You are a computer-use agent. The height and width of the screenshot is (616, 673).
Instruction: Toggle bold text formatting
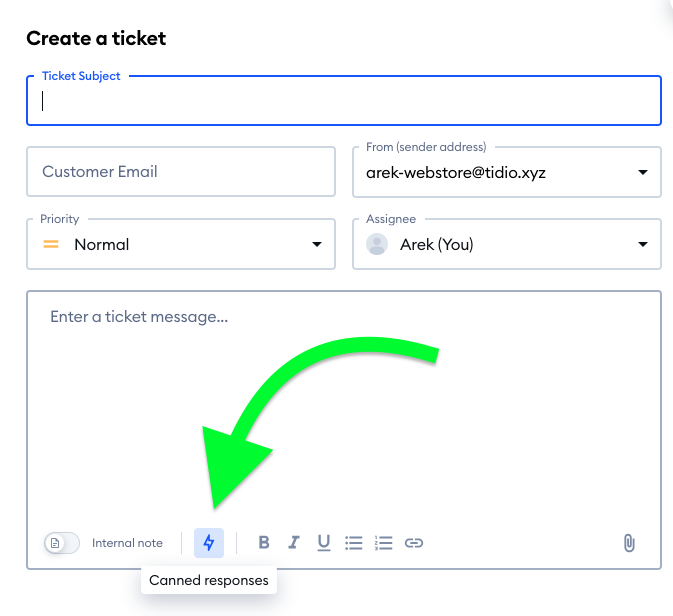pos(264,543)
